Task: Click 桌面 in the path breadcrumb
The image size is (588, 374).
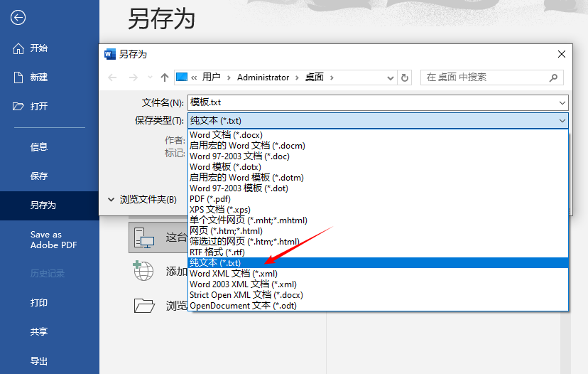Action: click(x=315, y=78)
